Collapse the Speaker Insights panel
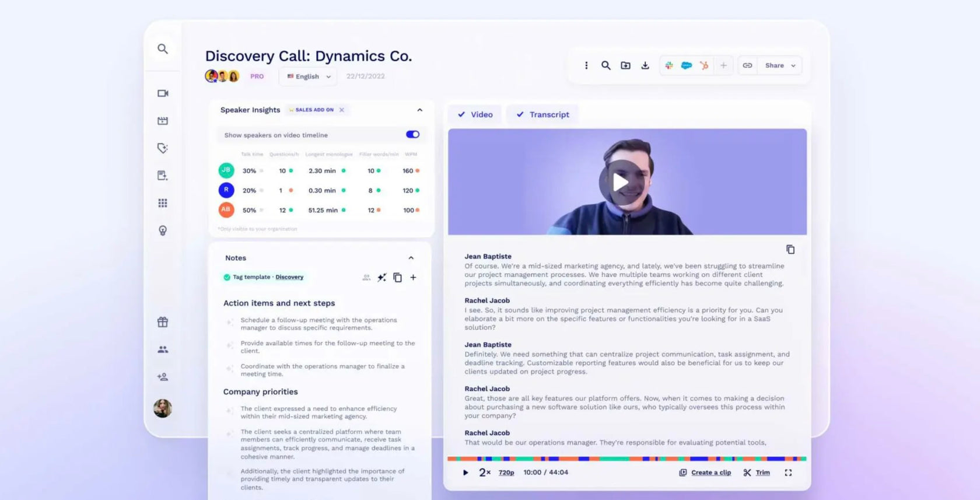The height and width of the screenshot is (500, 980). [419, 110]
